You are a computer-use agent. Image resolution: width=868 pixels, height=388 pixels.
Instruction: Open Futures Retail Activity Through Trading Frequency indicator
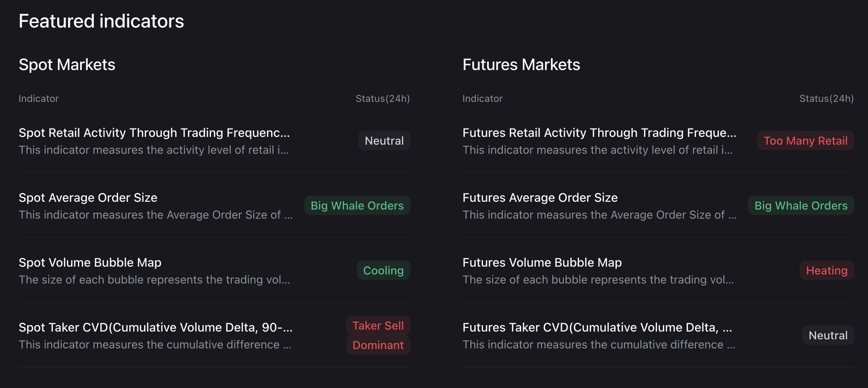point(599,133)
